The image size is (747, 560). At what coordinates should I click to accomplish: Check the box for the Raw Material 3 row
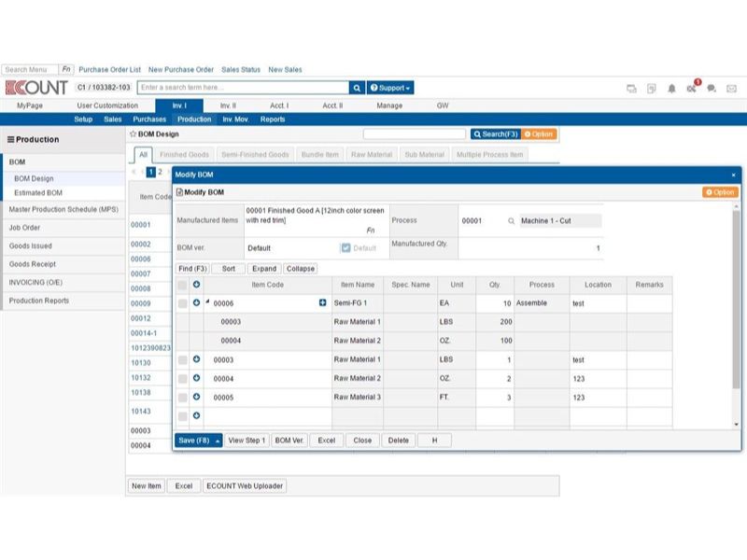(x=182, y=398)
